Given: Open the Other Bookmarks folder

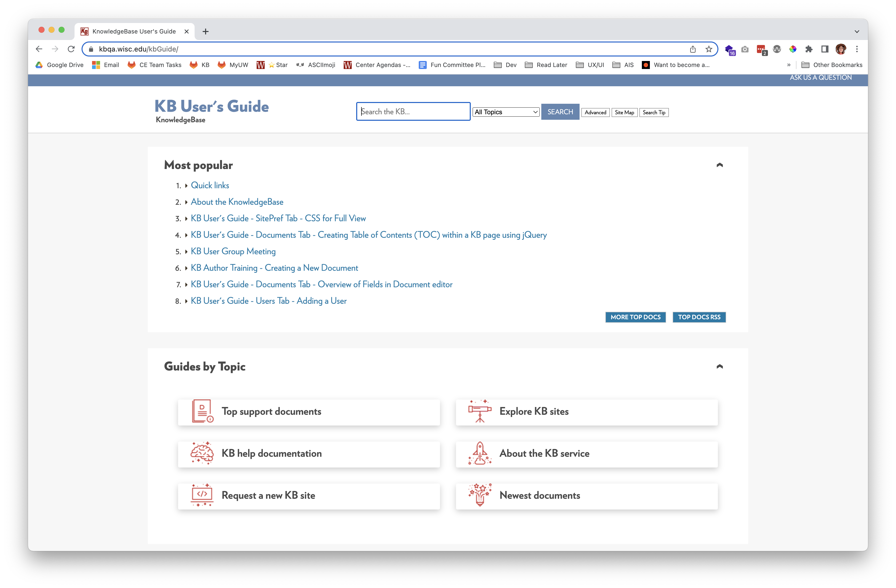Looking at the screenshot, I should click(x=832, y=65).
